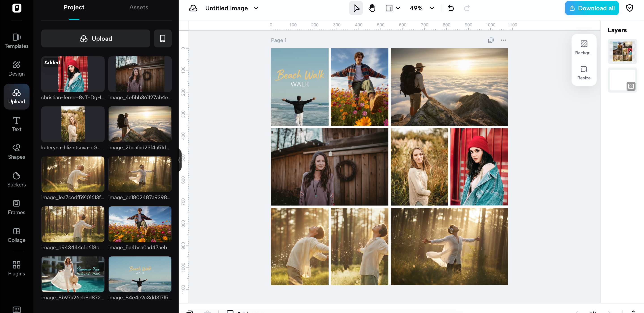Click the Undo icon
The height and width of the screenshot is (313, 644).
point(451,8)
